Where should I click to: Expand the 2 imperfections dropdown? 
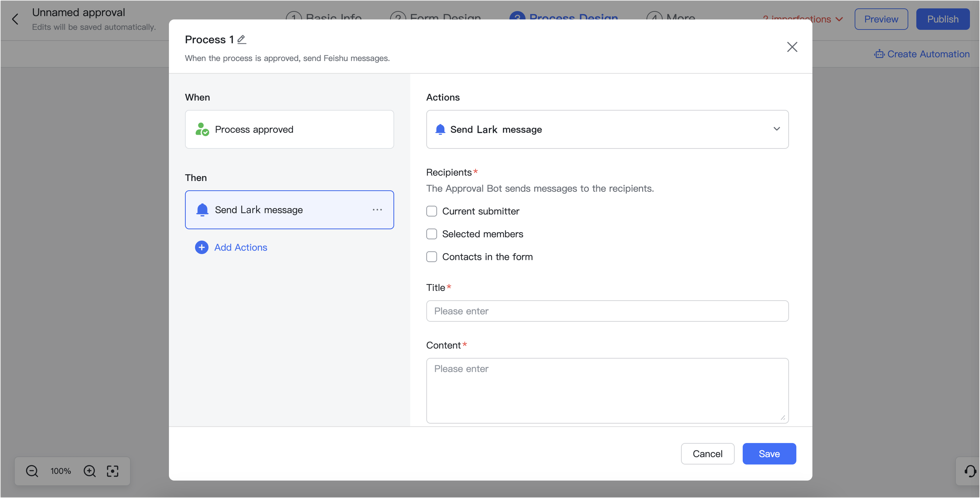pos(803,19)
